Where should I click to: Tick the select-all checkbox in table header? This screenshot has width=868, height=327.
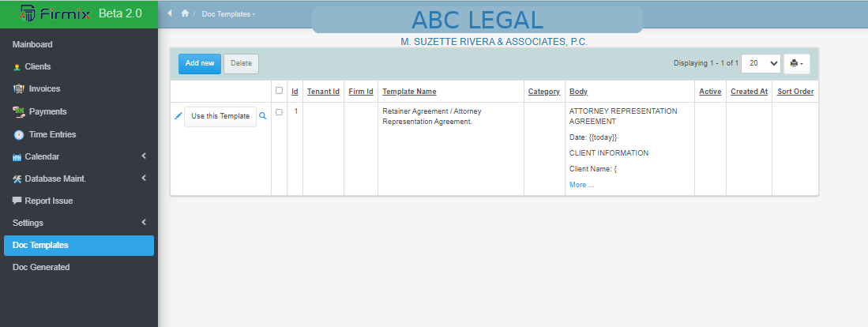[279, 91]
